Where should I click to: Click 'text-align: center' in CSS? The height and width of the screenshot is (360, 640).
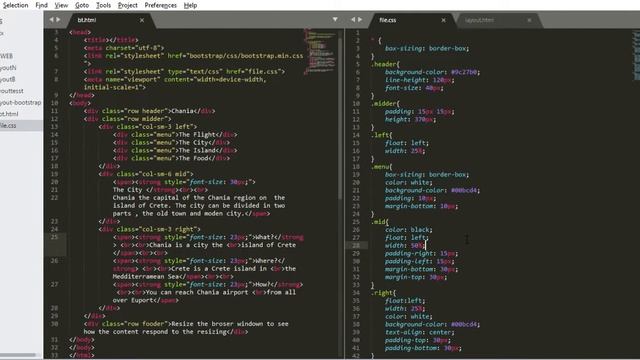[420, 332]
